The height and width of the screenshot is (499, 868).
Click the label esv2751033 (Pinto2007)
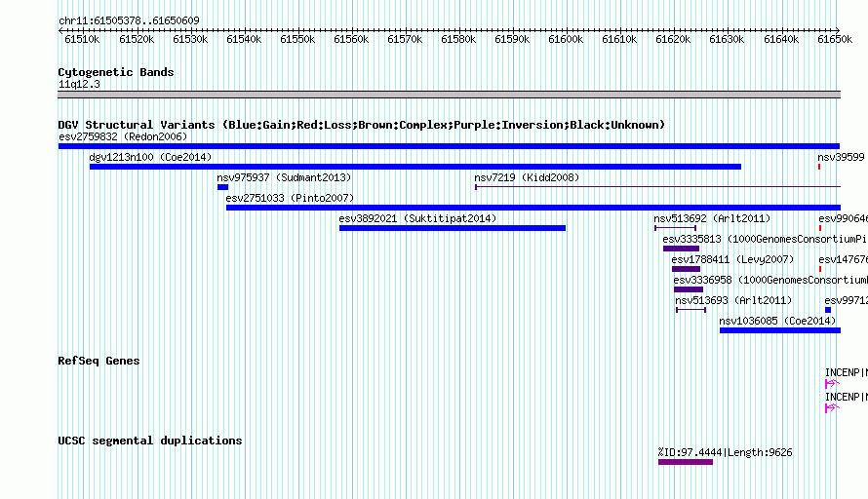pyautogui.click(x=290, y=198)
